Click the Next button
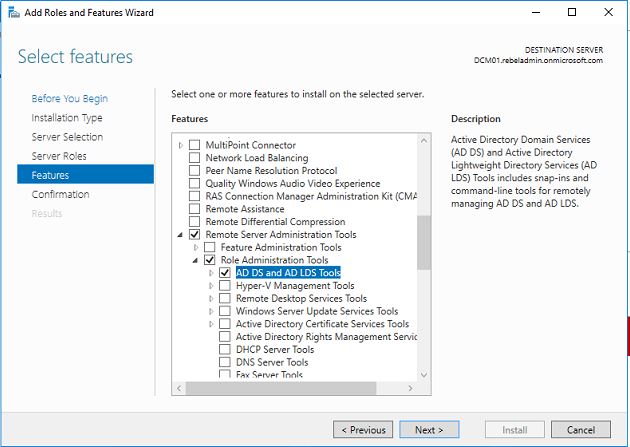 429,430
